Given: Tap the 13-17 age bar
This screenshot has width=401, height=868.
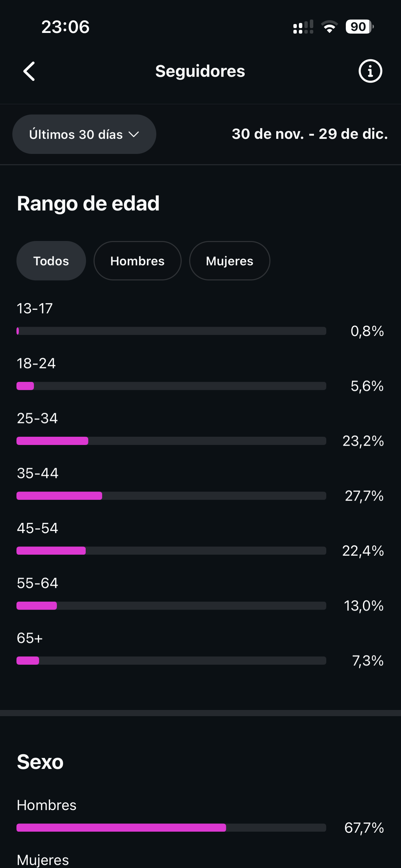Looking at the screenshot, I should coord(171,331).
